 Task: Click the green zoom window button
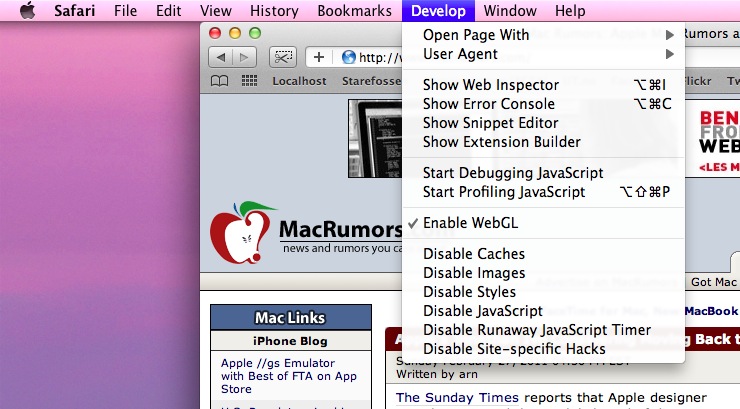[x=255, y=33]
